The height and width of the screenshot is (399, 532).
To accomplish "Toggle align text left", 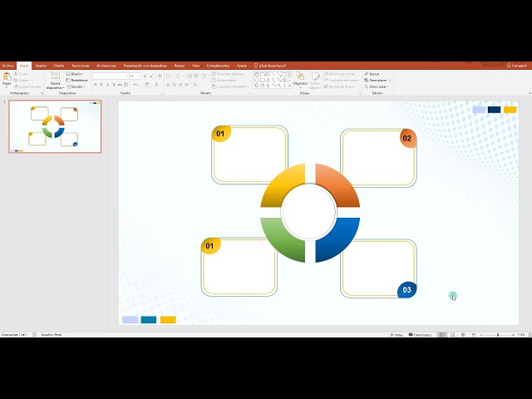I will click(x=168, y=85).
